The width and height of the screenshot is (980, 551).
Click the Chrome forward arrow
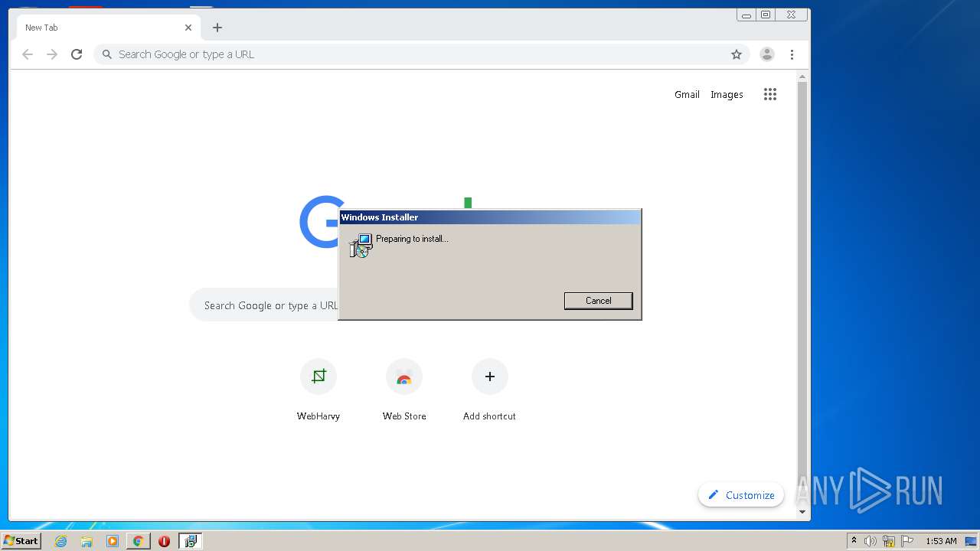point(52,54)
